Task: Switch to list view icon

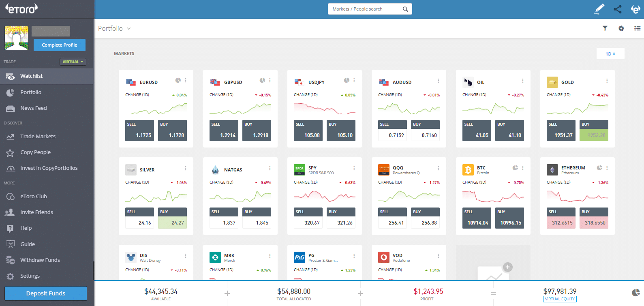Action: tap(638, 28)
